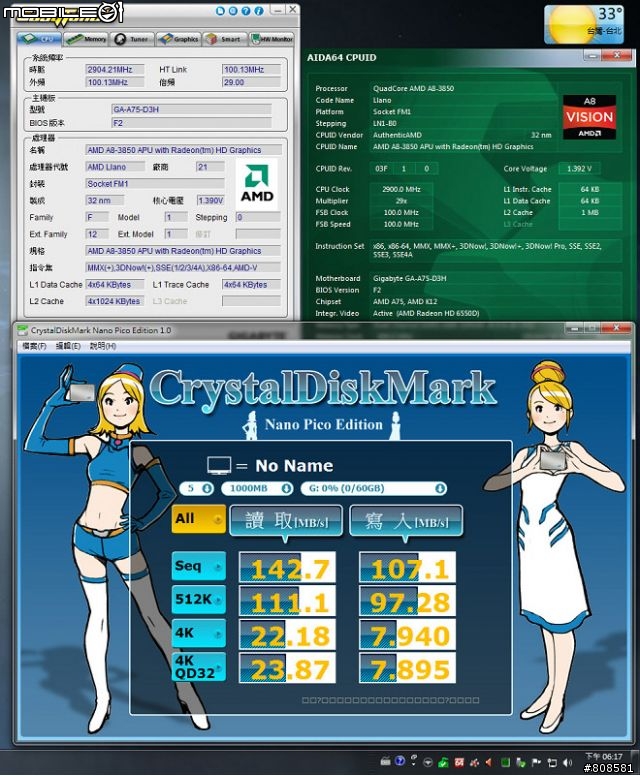This screenshot has width=640, height=776.
Task: Click the blue document icon in EasyTune header
Action: 220,10
